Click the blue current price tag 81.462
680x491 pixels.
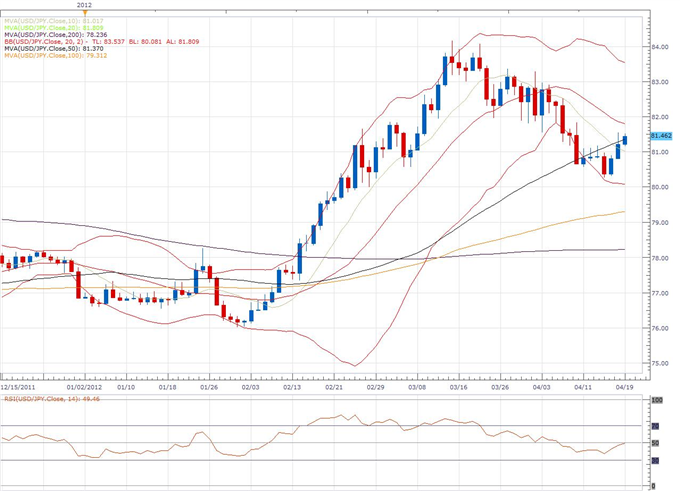click(x=660, y=135)
